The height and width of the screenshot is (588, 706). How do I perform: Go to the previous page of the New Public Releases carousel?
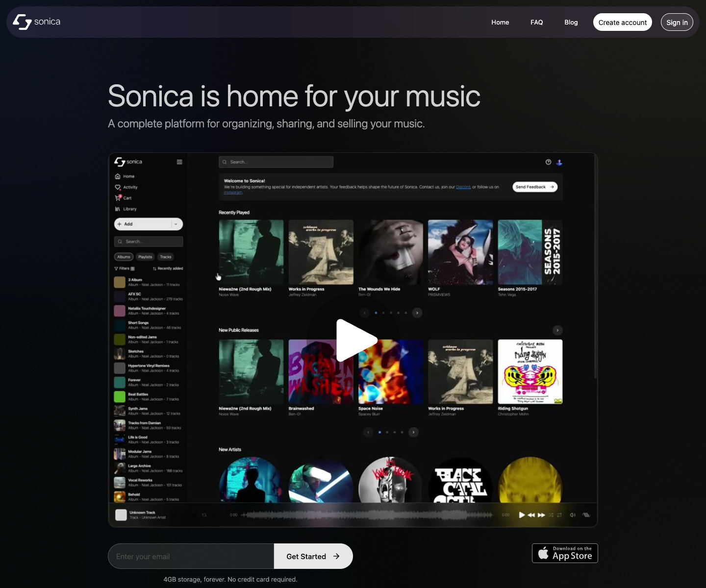[368, 432]
